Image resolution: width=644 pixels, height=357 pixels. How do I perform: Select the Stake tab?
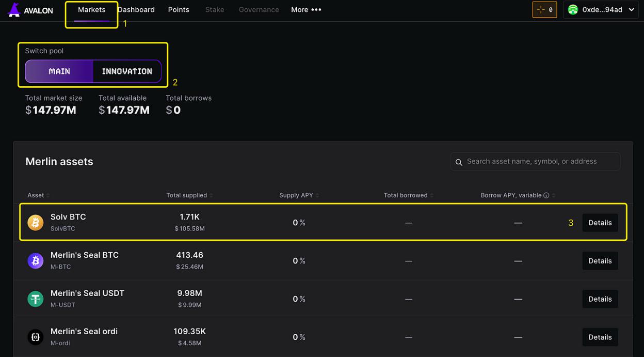click(215, 10)
